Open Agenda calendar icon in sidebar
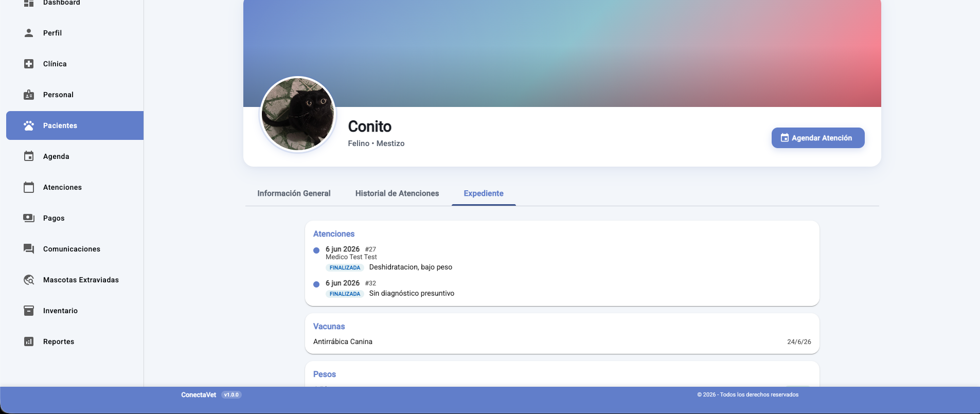 pyautogui.click(x=29, y=156)
